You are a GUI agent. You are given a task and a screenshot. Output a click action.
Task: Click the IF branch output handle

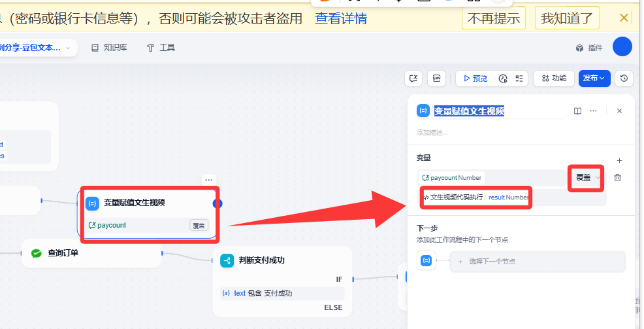353,279
